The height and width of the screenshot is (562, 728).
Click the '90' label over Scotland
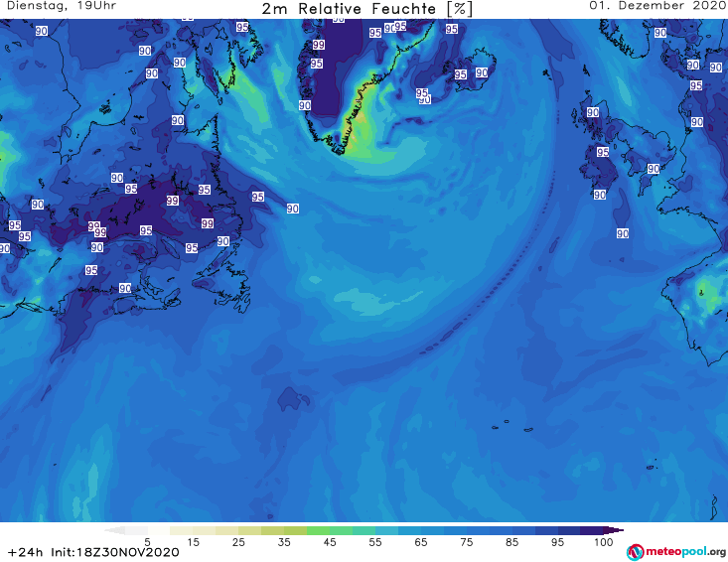(x=592, y=112)
